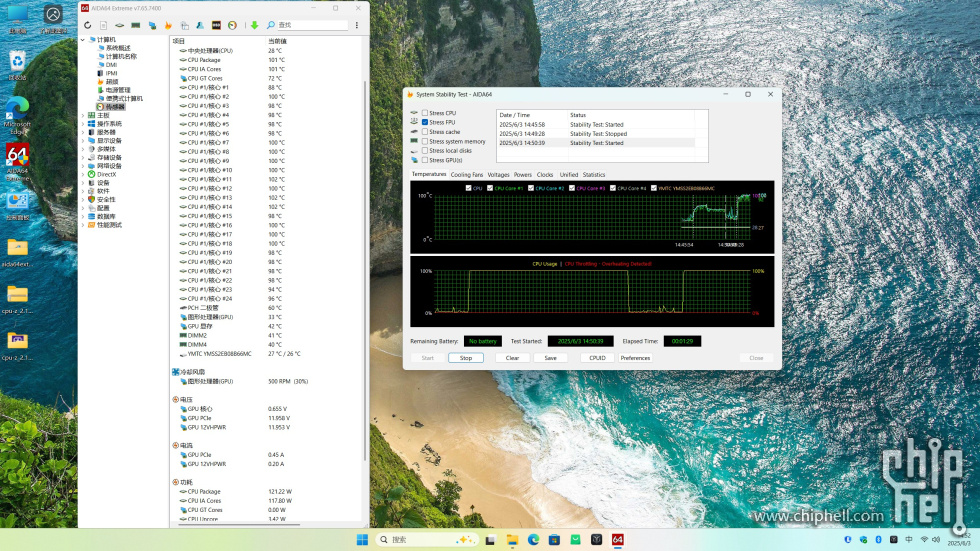Screen dimensions: 980x551
Task: Open Microsoft Store from the taskbar
Action: [x=554, y=540]
